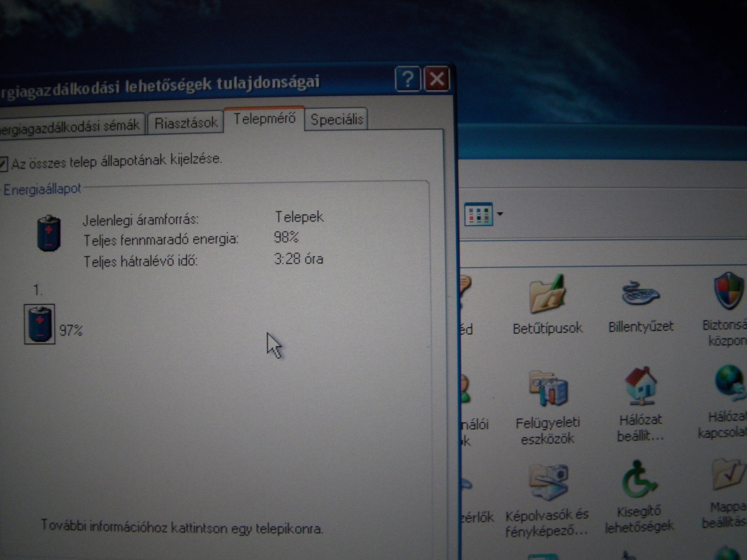Switch to the Riasztások tab

[186, 123]
